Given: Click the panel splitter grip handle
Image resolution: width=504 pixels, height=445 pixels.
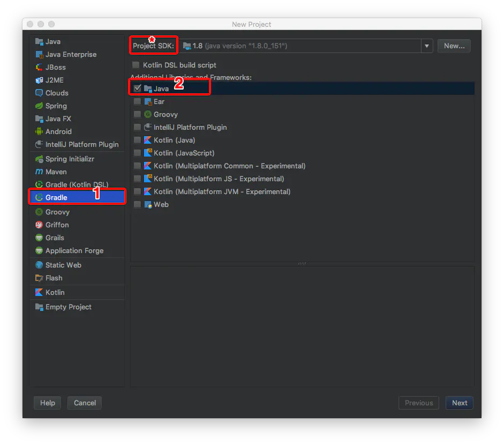Looking at the screenshot, I should pyautogui.click(x=302, y=264).
